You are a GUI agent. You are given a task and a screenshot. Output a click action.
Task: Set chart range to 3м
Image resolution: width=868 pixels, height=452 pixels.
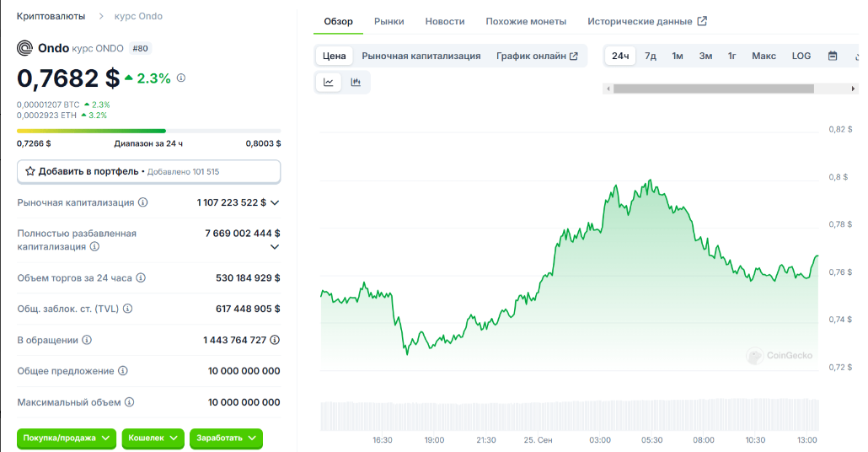(x=705, y=56)
